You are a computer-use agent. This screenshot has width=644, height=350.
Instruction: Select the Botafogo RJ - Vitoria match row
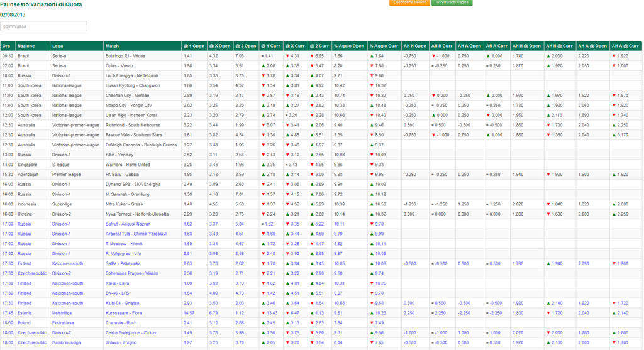125,56
